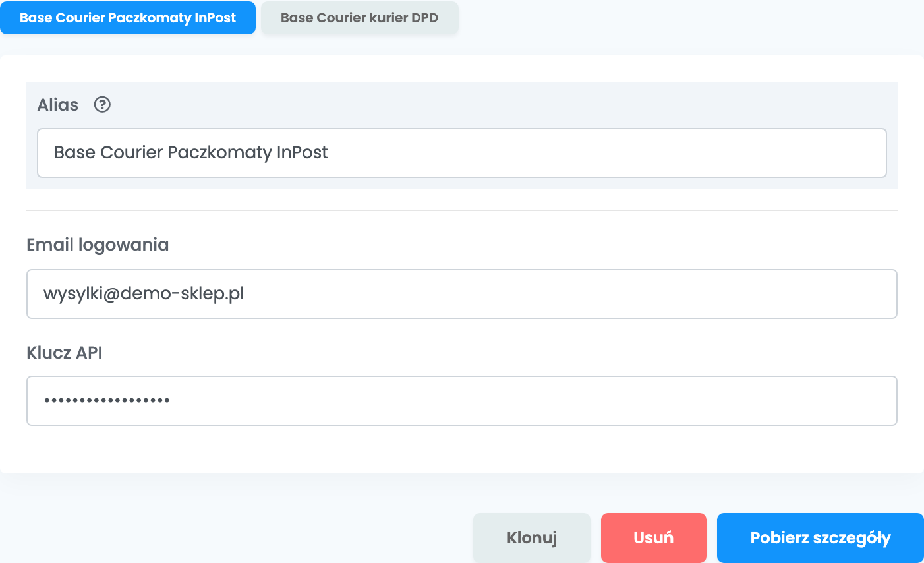Select the Alias label text
This screenshot has height=563, width=924.
(x=58, y=105)
